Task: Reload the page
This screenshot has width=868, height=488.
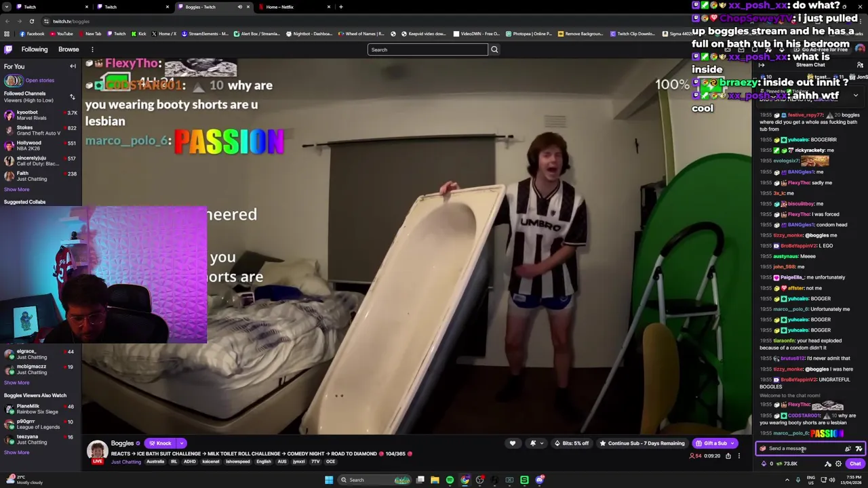Action: [x=31, y=21]
